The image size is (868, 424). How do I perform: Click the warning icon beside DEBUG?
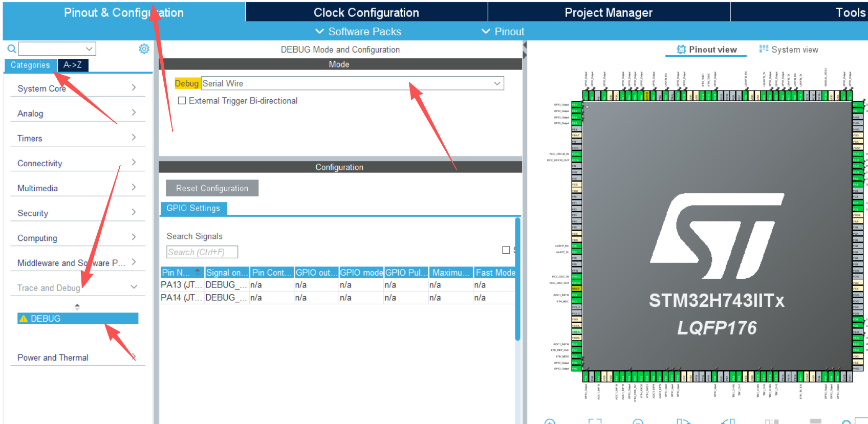pyautogui.click(x=24, y=319)
